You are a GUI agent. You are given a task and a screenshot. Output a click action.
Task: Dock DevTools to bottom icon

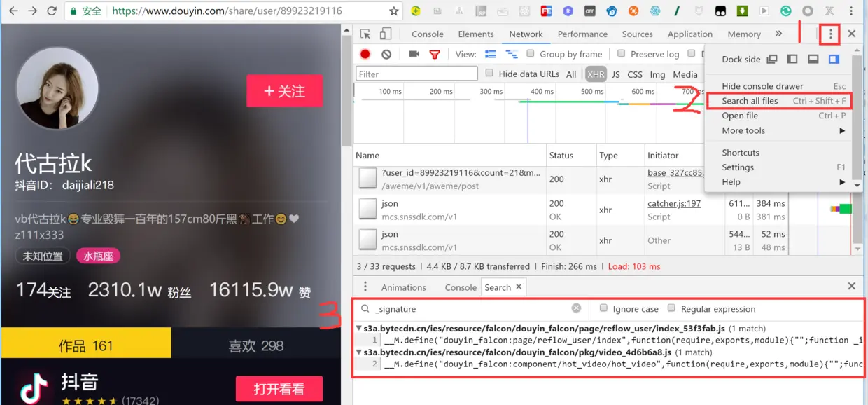coord(813,60)
